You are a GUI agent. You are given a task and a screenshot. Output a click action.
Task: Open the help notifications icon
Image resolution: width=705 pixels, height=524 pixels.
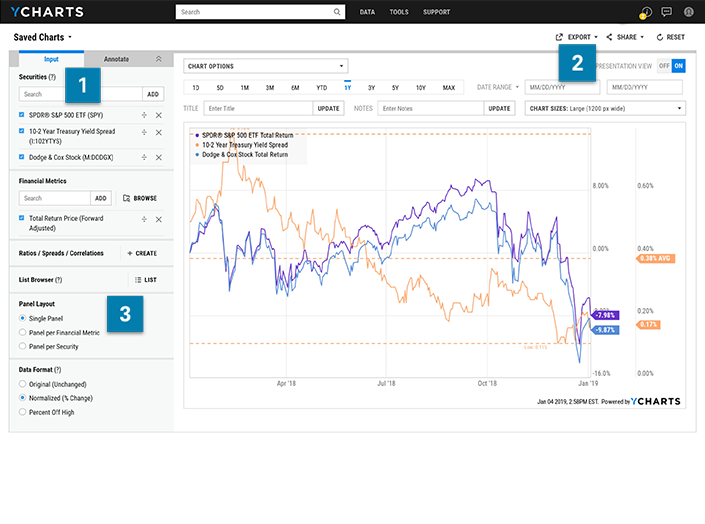pyautogui.click(x=646, y=12)
